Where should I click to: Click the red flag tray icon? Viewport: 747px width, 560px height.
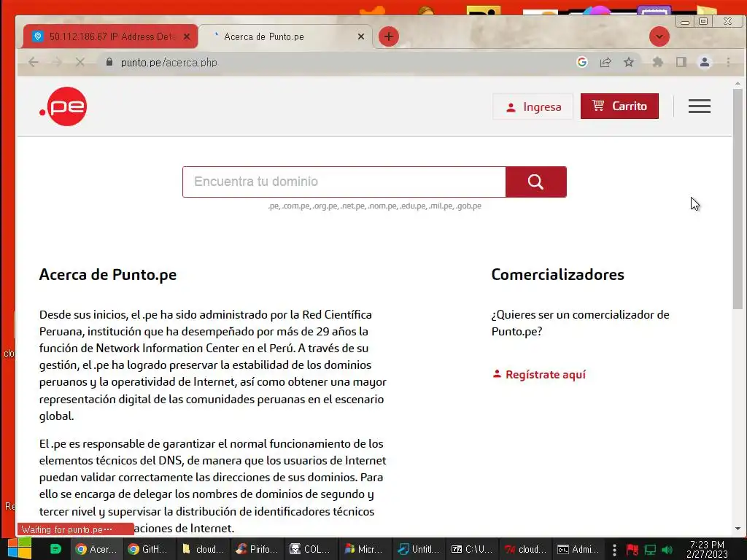pos(632,550)
